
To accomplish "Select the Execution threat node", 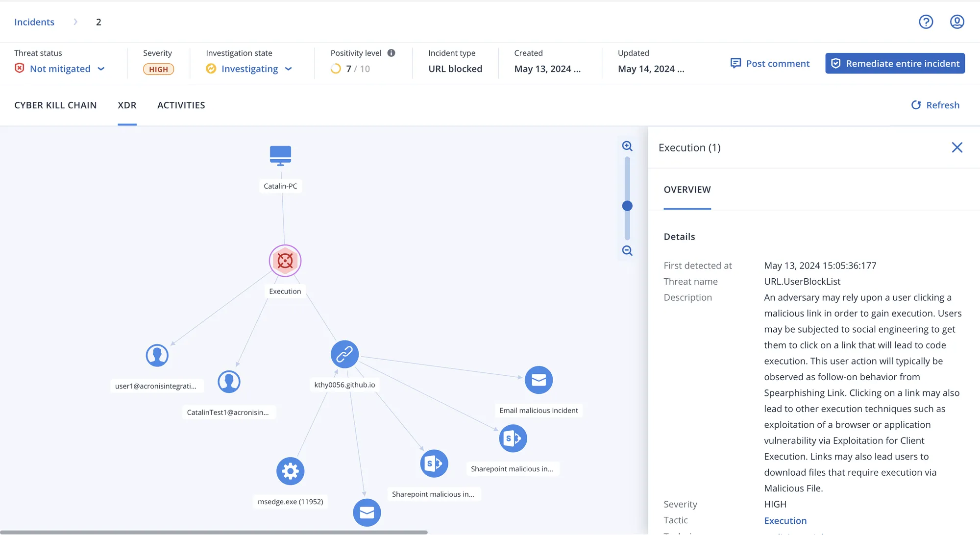I will click(285, 261).
